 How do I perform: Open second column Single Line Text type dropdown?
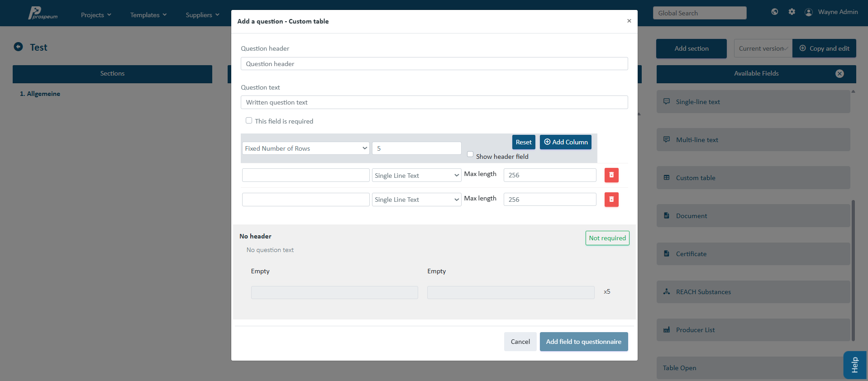click(416, 200)
